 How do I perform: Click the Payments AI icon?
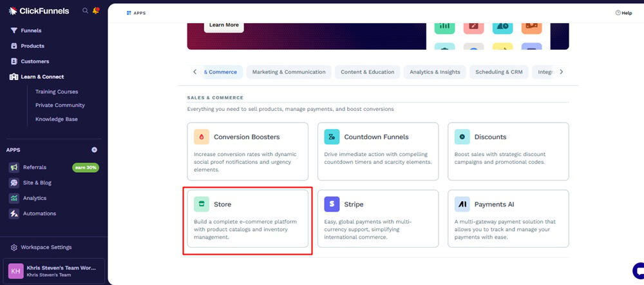[462, 204]
